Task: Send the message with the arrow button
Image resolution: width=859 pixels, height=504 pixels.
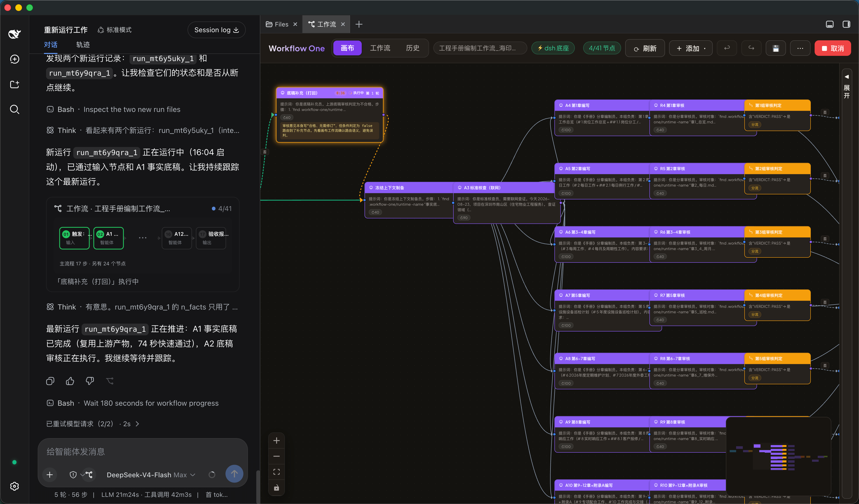Action: (234, 474)
